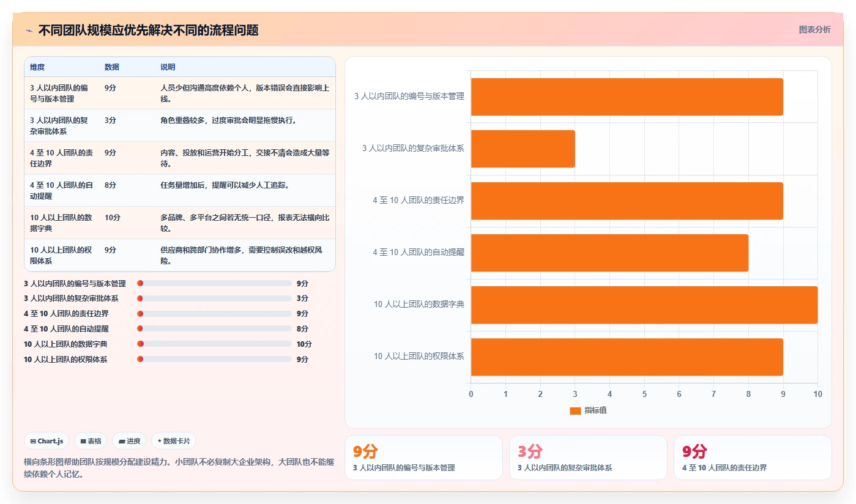Click progress bar for 3 人以内团队的复杂审批体系

[x=215, y=298]
